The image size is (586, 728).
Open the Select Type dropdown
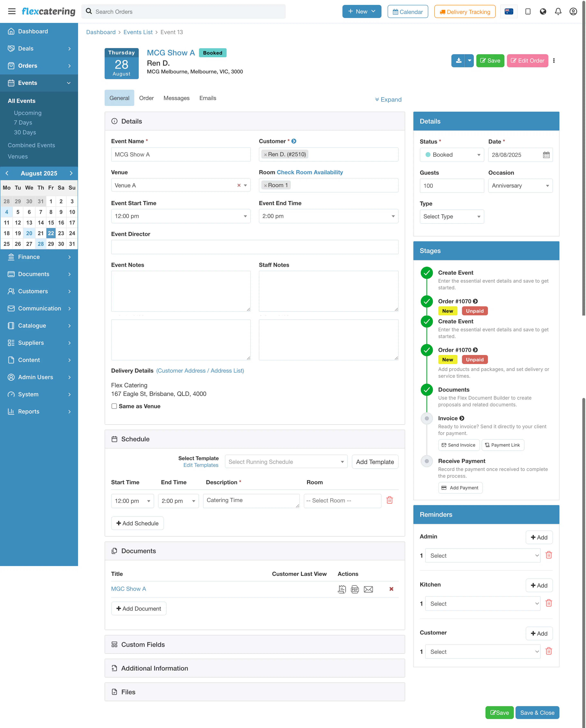[x=452, y=217]
